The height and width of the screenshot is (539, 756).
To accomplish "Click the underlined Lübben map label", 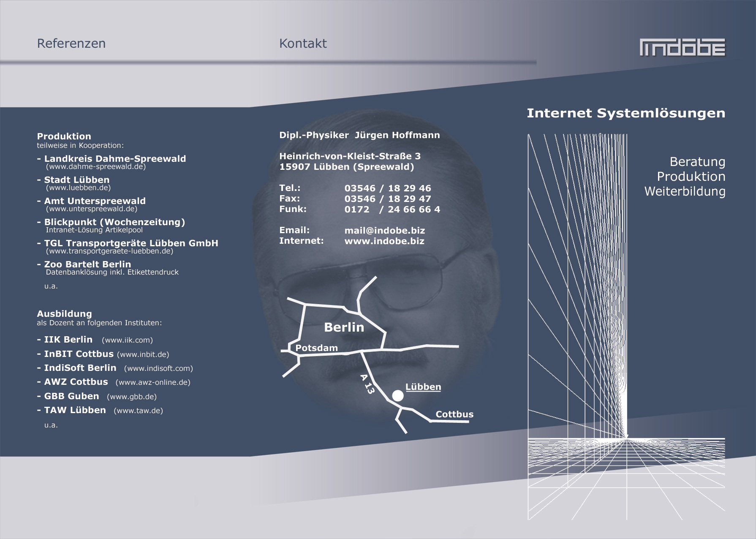I will click(423, 387).
